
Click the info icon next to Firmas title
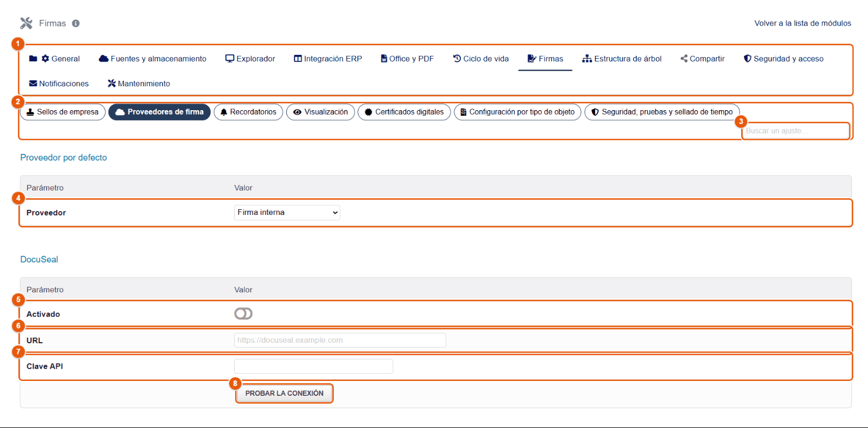76,23
